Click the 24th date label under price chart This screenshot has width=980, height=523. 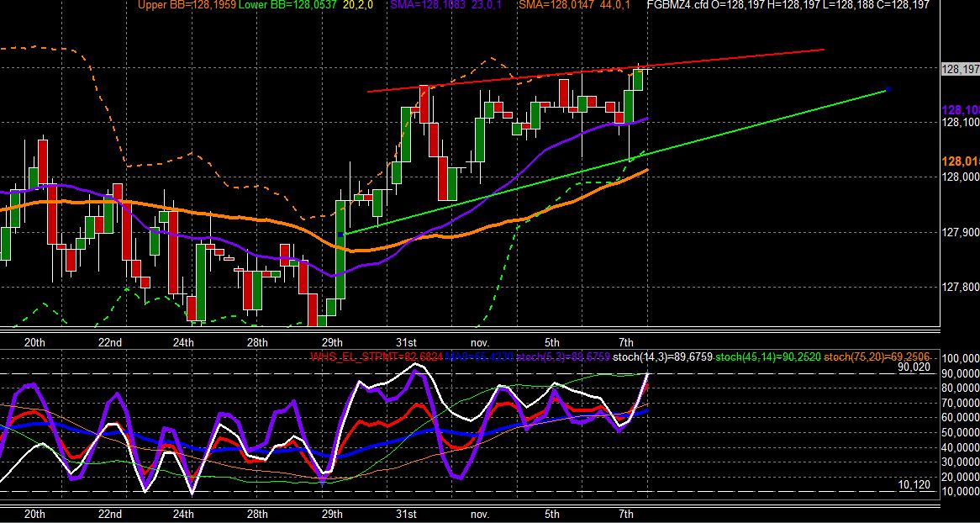point(183,343)
